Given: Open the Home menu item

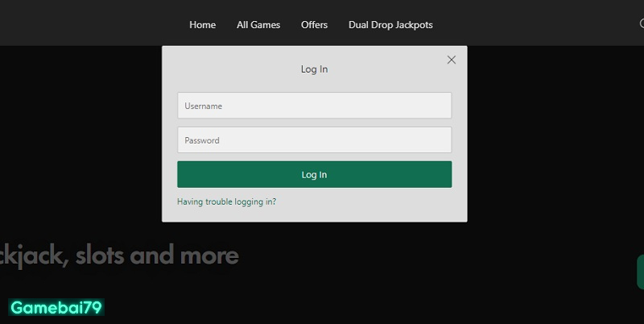Looking at the screenshot, I should pyautogui.click(x=202, y=25).
